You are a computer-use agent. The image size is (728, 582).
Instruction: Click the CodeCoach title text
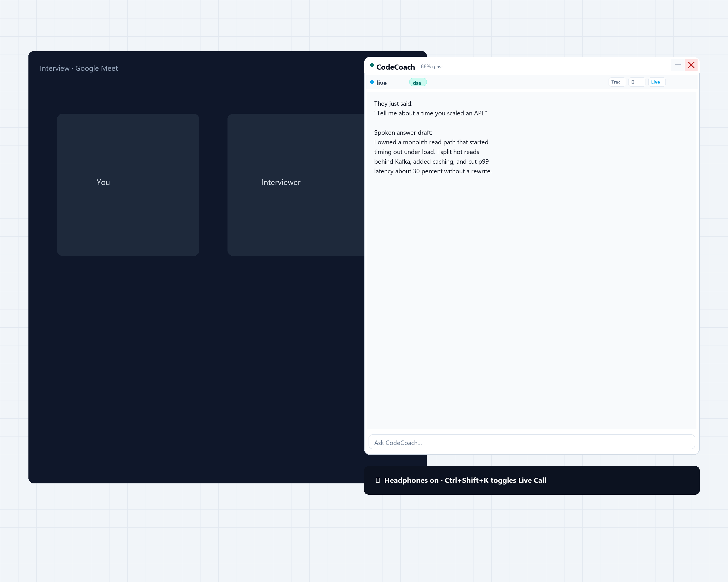point(395,67)
